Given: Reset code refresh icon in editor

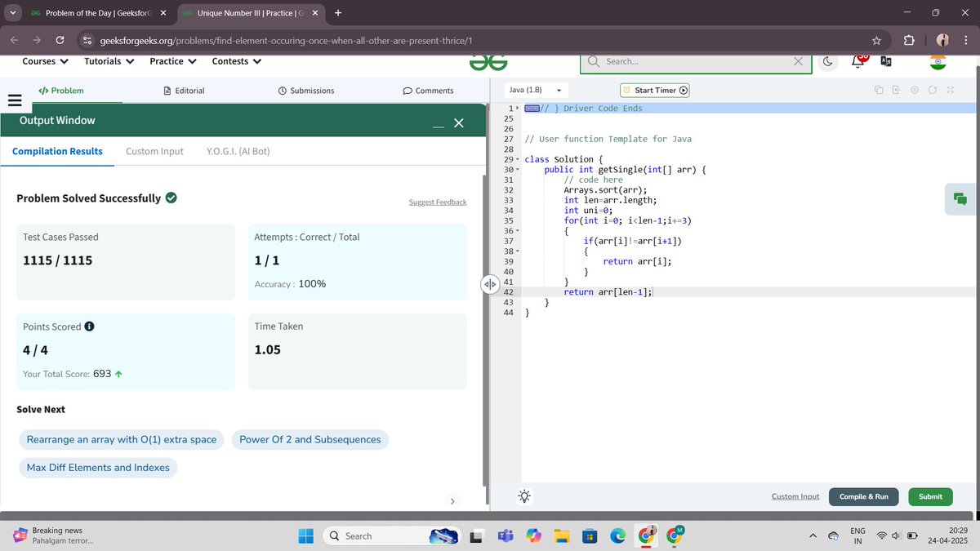Looking at the screenshot, I should coord(932,90).
